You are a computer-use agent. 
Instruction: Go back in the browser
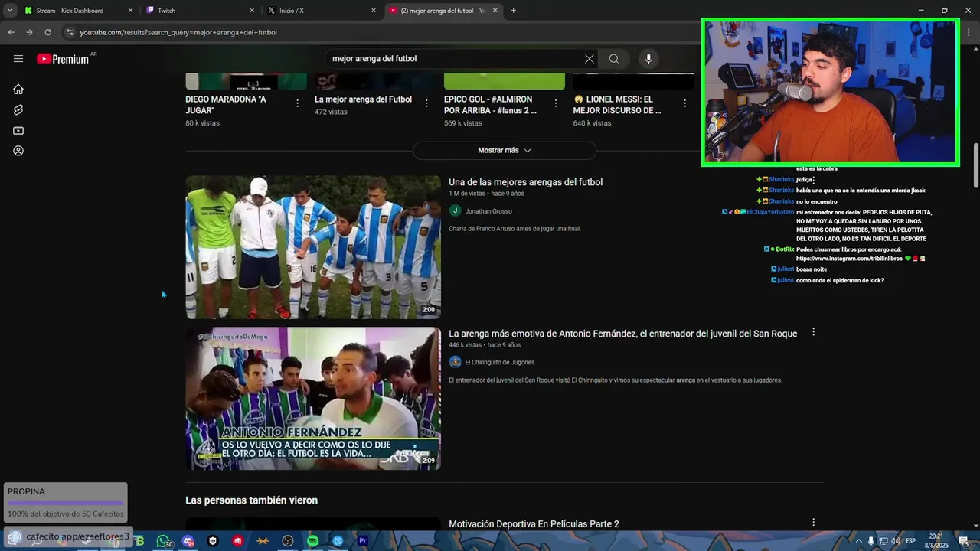[x=11, y=32]
